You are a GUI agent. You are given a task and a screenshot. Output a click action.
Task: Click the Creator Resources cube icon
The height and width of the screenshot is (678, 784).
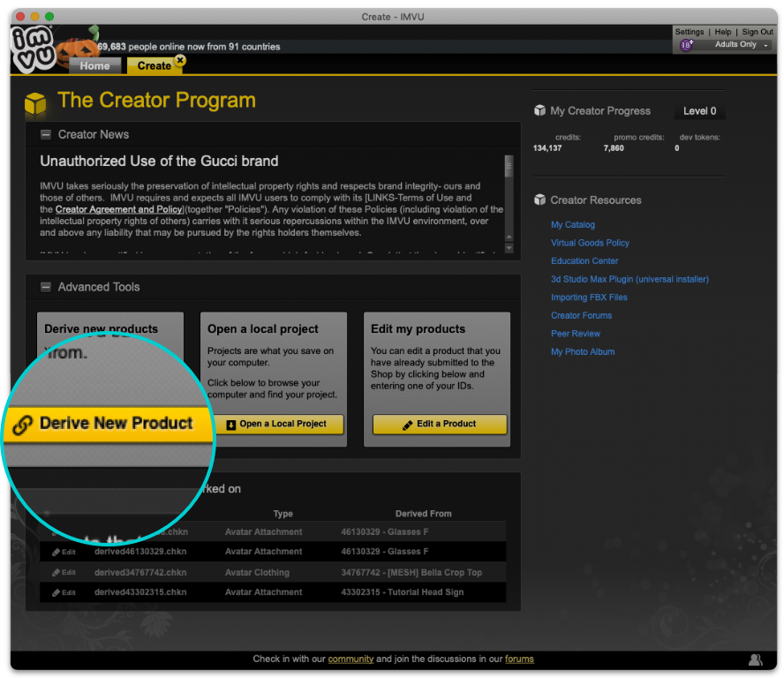tap(539, 200)
